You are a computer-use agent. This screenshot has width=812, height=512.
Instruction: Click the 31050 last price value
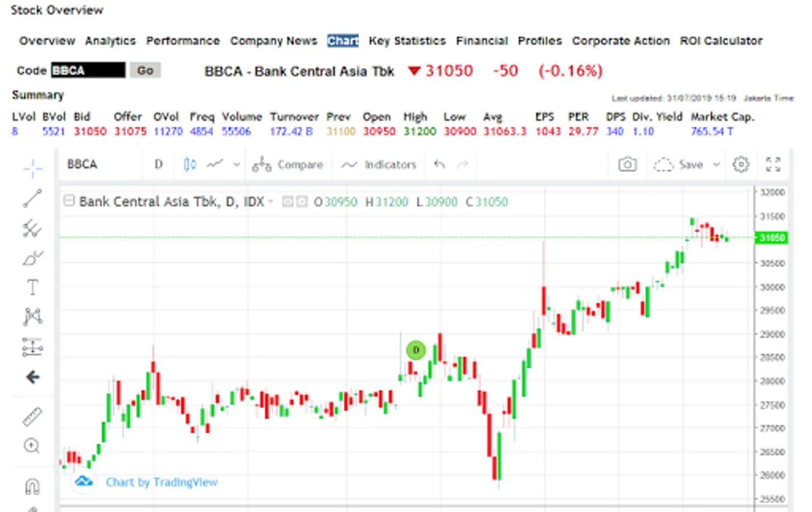point(449,71)
